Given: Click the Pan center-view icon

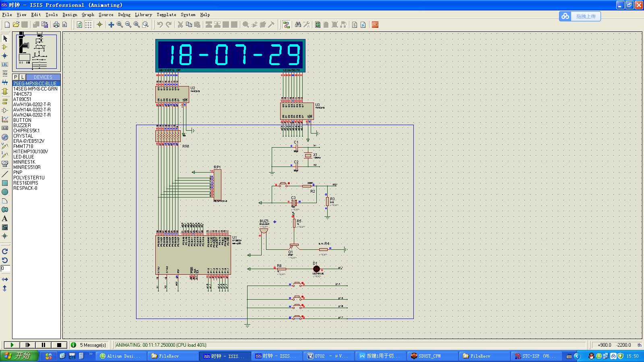Looking at the screenshot, I should click(x=111, y=25).
